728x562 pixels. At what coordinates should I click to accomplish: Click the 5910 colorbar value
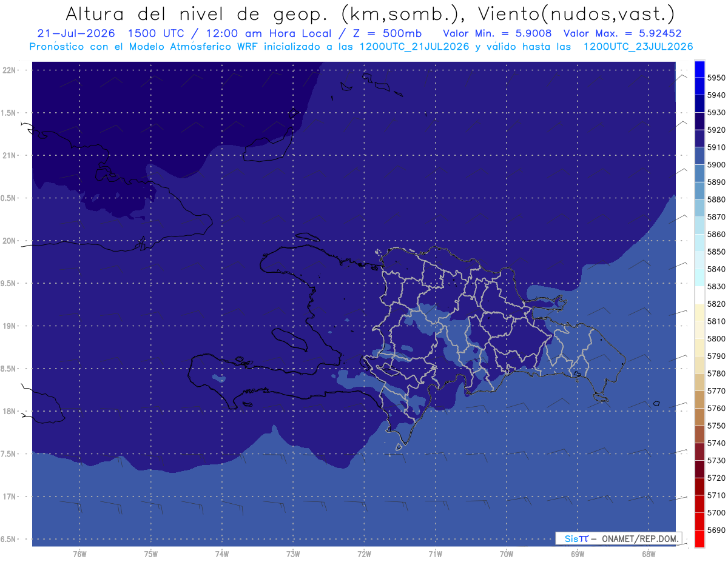point(716,147)
